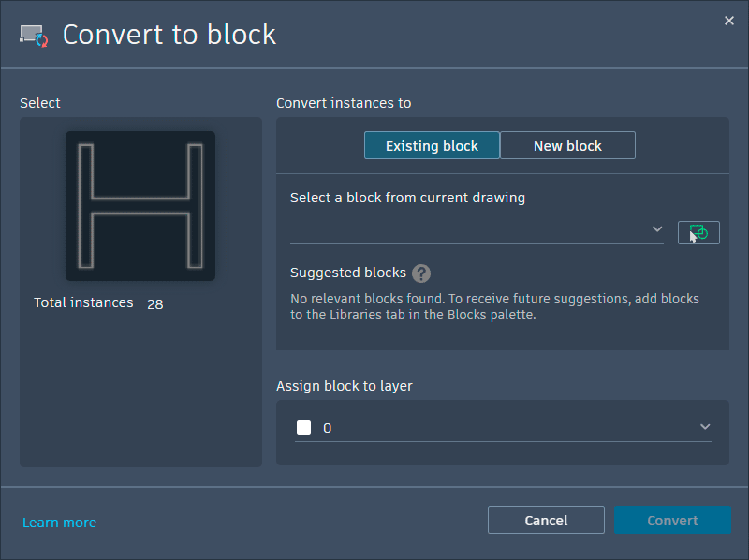Expand the layer dropdown chevron
The image size is (749, 560).
705,427
